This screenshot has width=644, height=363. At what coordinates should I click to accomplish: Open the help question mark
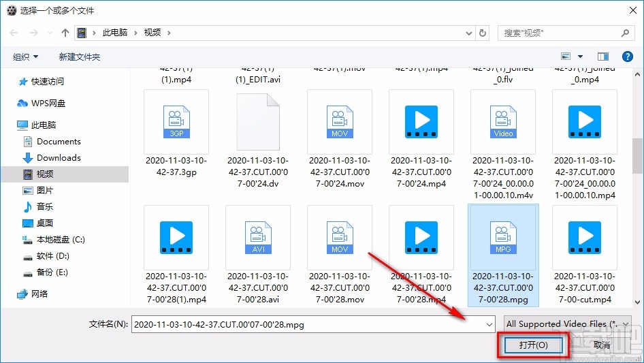coord(627,57)
